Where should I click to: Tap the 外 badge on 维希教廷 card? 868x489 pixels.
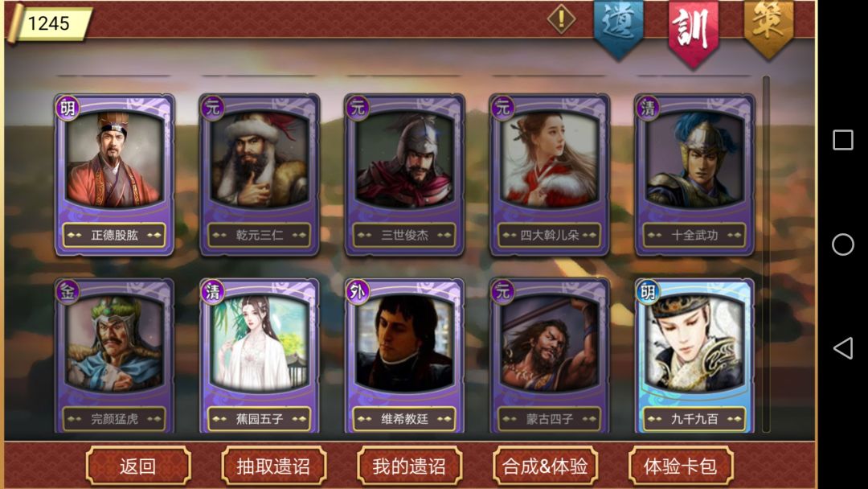tap(358, 290)
